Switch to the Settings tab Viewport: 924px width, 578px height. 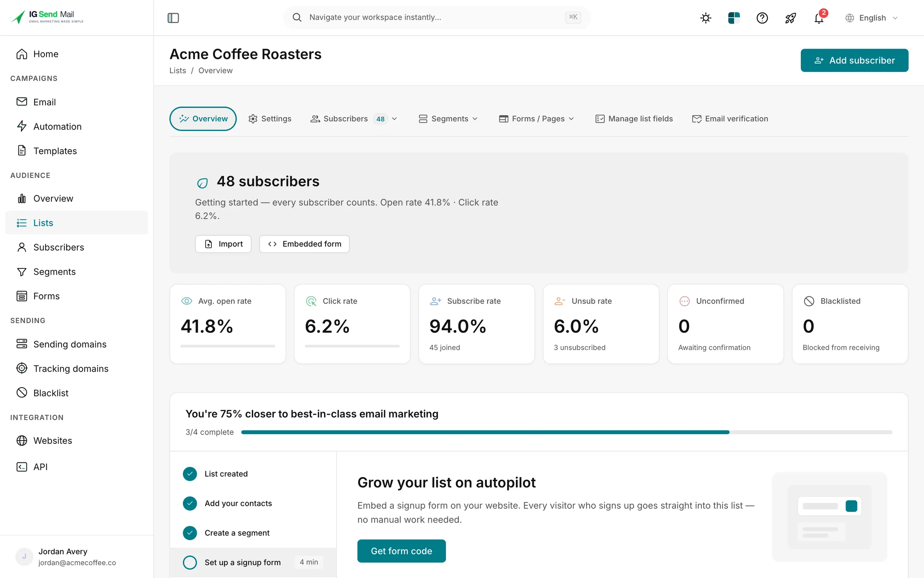coord(270,119)
